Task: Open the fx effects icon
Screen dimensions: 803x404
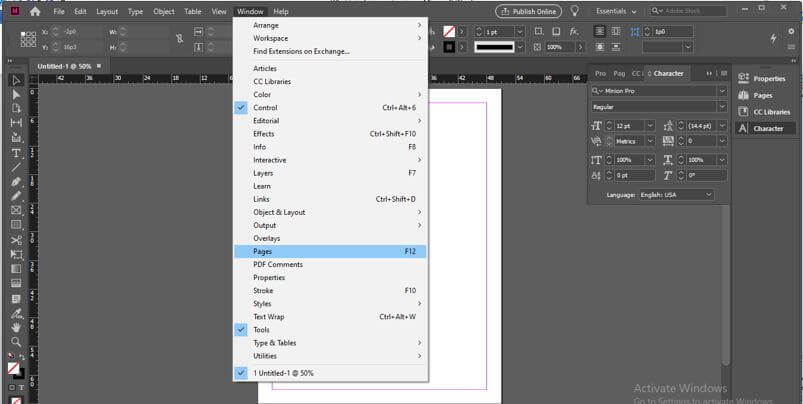Action: (x=574, y=32)
